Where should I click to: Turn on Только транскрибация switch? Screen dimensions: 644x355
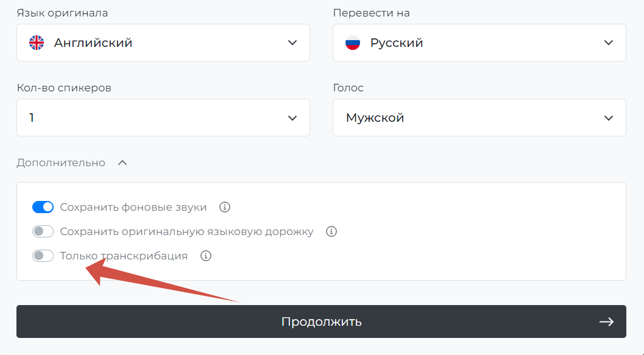click(x=43, y=256)
